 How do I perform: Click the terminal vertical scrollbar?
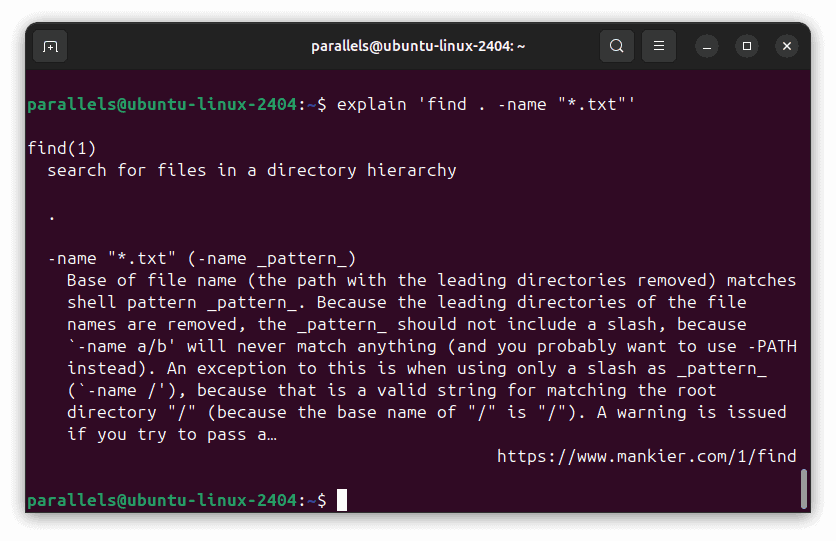pos(803,489)
